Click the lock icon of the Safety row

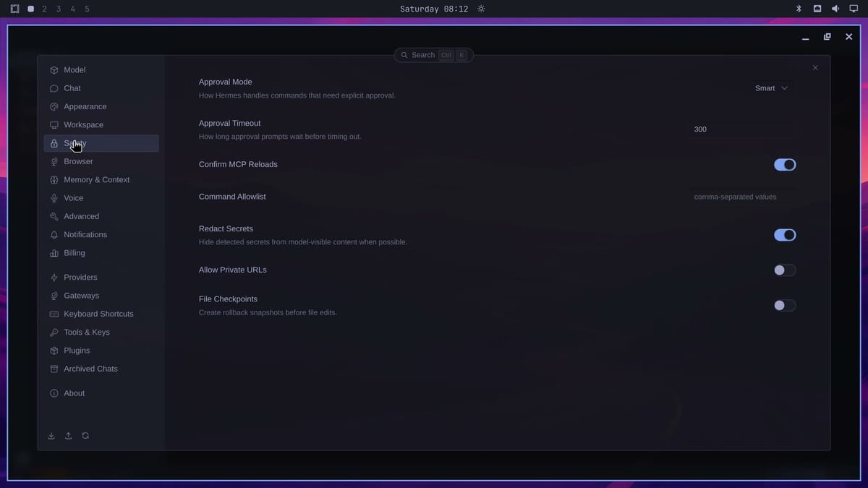click(54, 143)
